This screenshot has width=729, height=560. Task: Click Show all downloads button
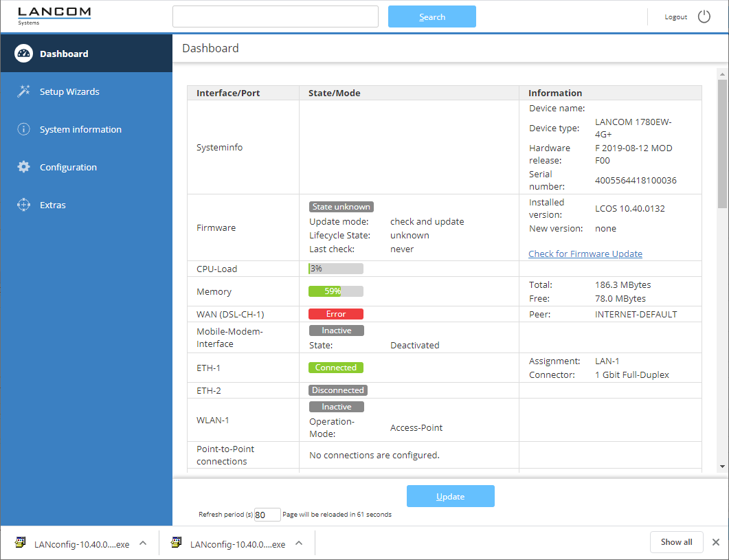click(x=676, y=542)
